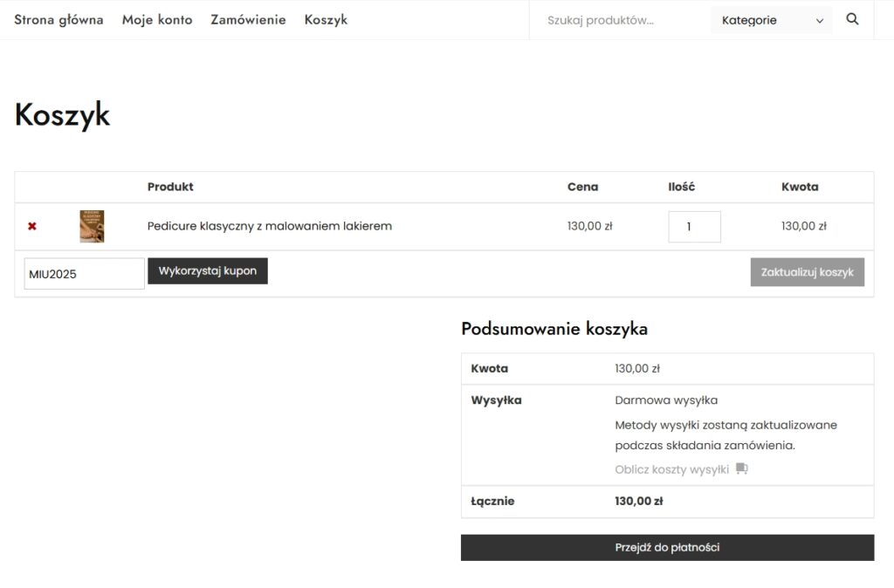Image resolution: width=894 pixels, height=588 pixels.
Task: Proceed with Przejdź do płatności button
Action: click(667, 548)
